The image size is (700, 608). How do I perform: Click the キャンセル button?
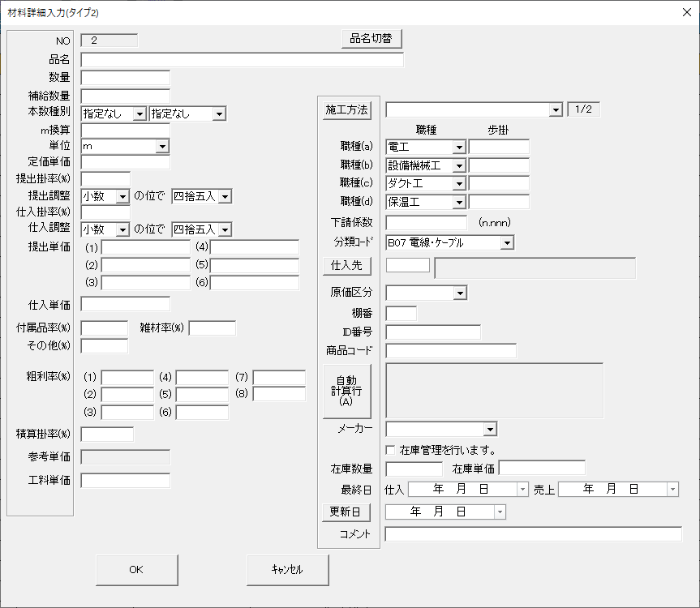pos(287,570)
